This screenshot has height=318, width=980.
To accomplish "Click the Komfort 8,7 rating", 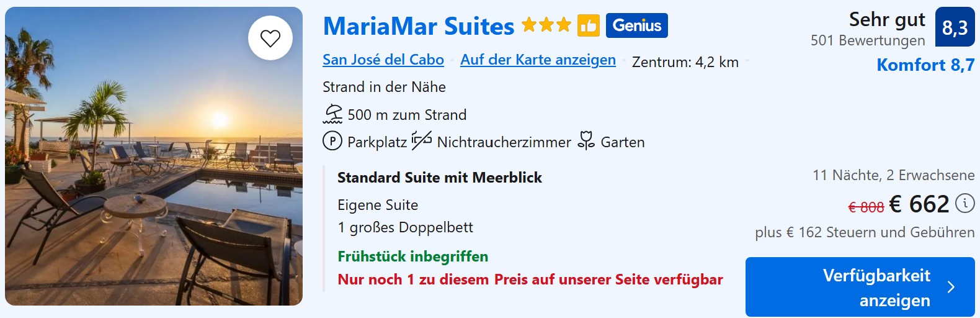I will 925,65.
